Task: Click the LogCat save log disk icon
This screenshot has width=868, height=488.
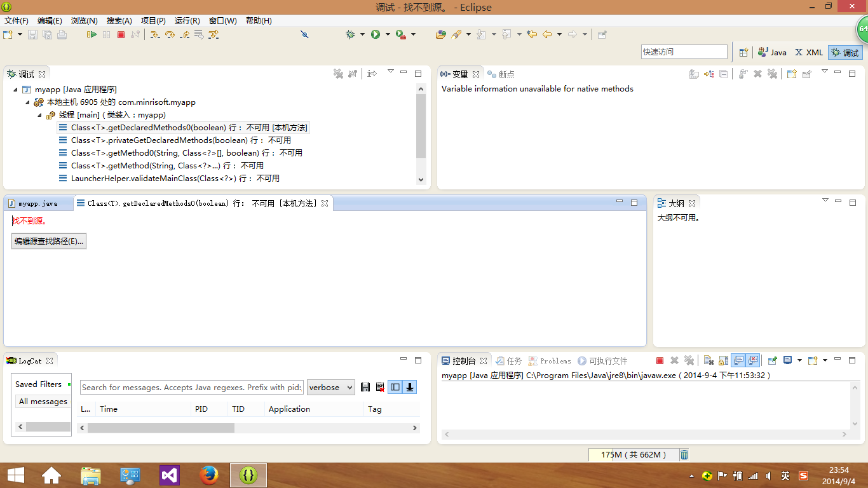Action: (x=365, y=387)
